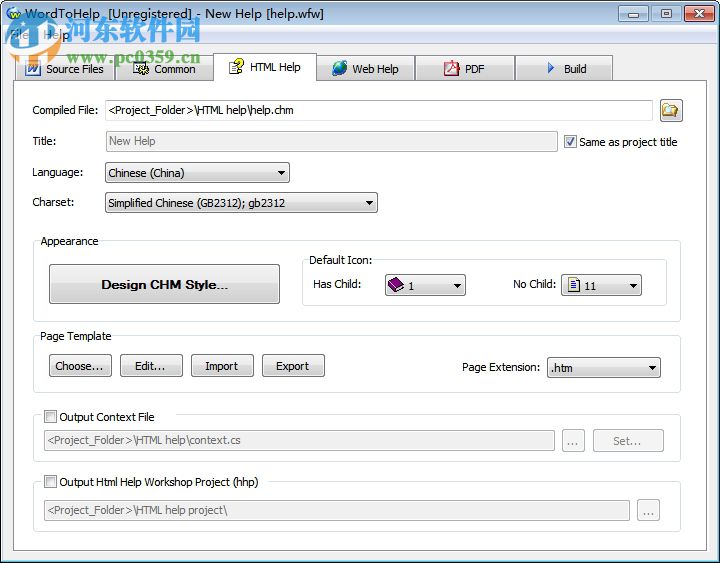Open the Web Help tab

click(x=366, y=69)
